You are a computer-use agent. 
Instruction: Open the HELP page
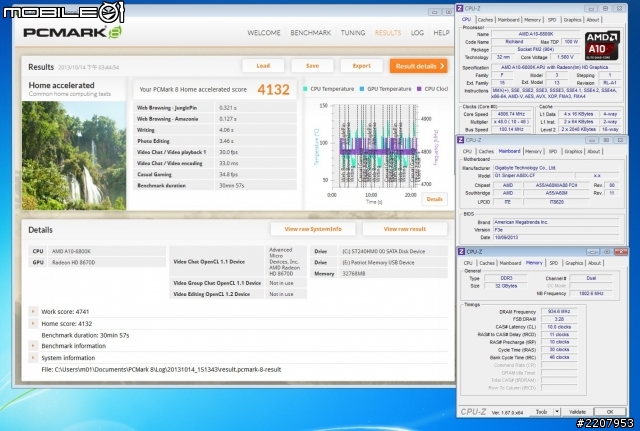click(x=441, y=33)
